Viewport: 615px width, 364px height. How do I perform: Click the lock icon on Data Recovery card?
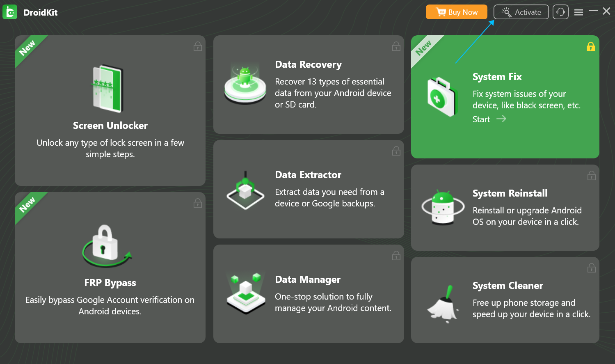coord(396,46)
